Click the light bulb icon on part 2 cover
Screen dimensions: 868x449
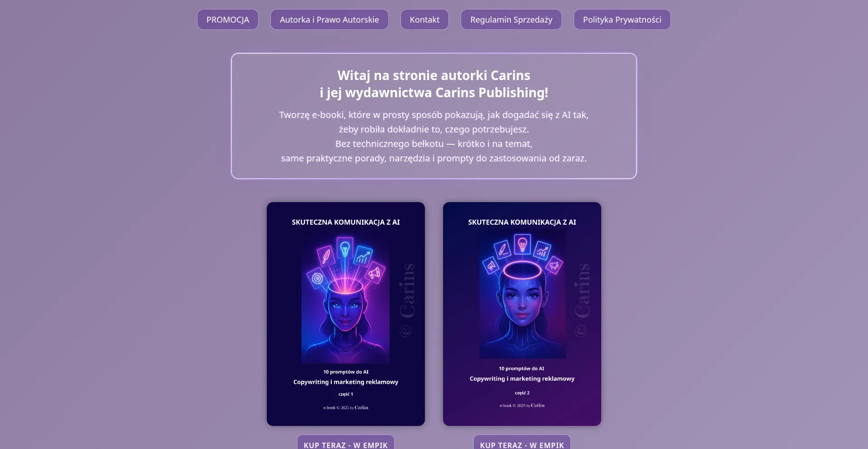coord(523,245)
